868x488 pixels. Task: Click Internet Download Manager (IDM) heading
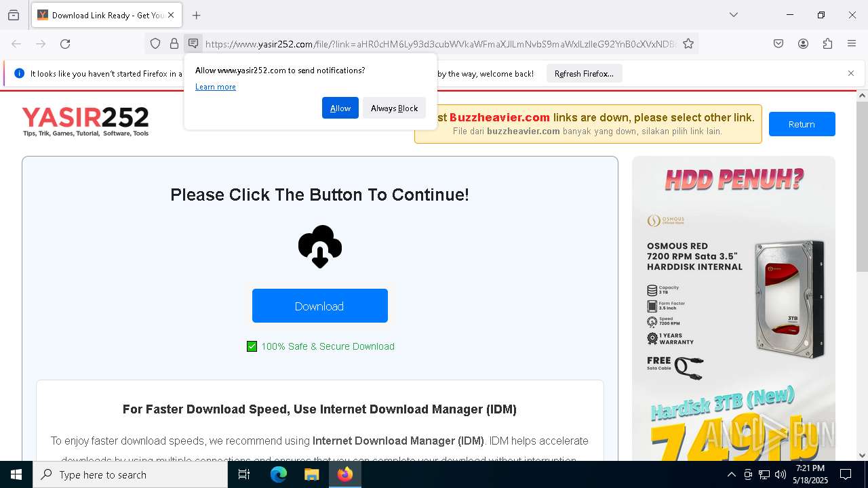click(319, 409)
